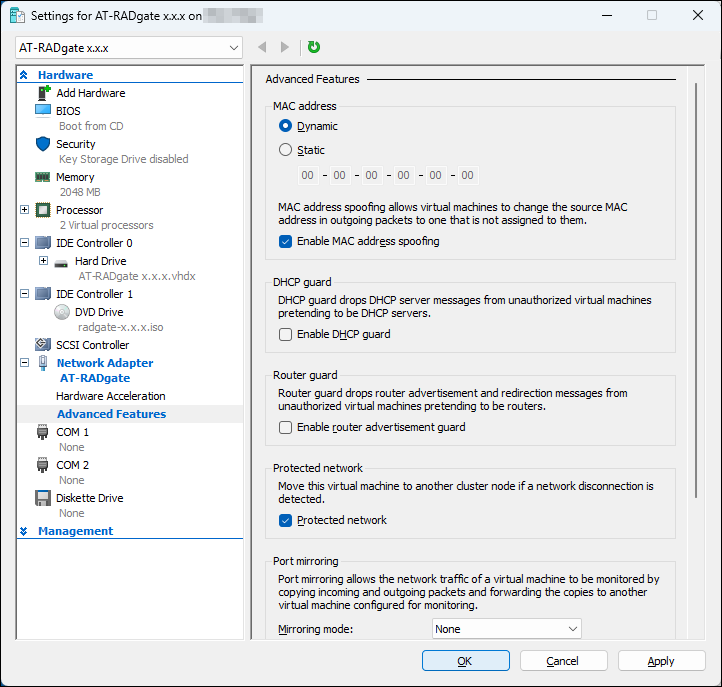
Task: Enable DHCP guard checkbox
Action: (286, 334)
